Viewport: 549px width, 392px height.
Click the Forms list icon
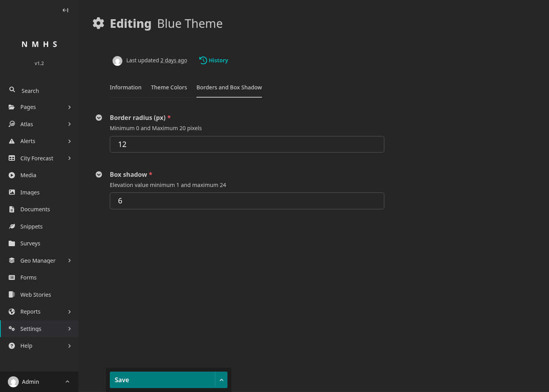pos(12,278)
